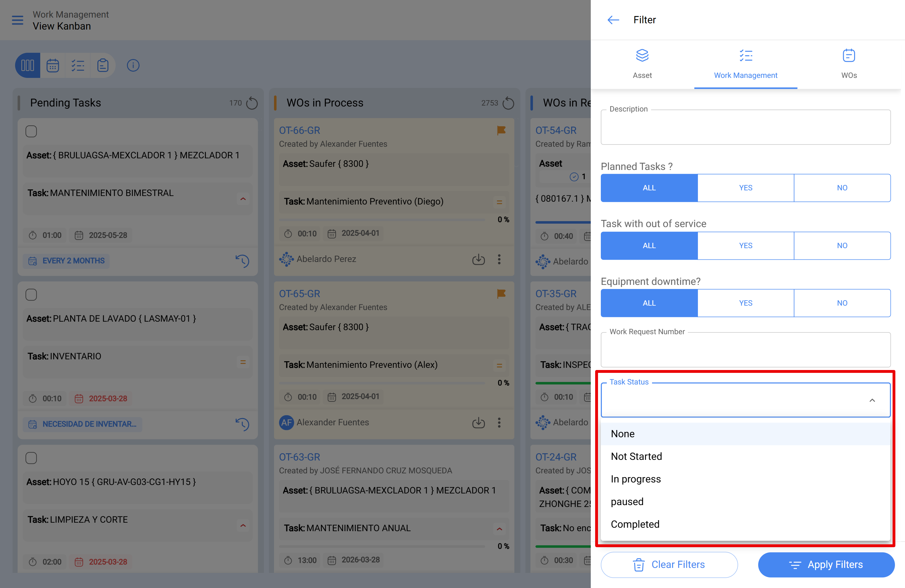Image resolution: width=905 pixels, height=588 pixels.
Task: Select YES for Task with out of service
Action: click(746, 246)
